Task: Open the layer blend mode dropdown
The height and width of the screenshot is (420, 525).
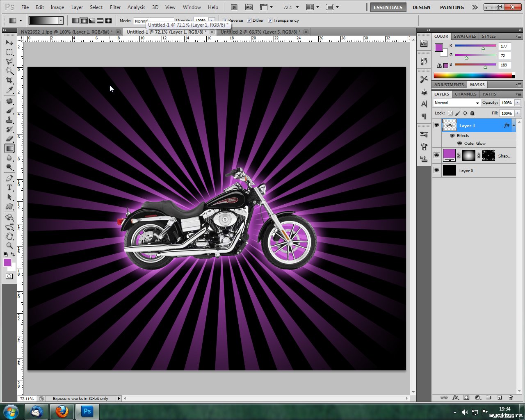Action: tap(457, 103)
